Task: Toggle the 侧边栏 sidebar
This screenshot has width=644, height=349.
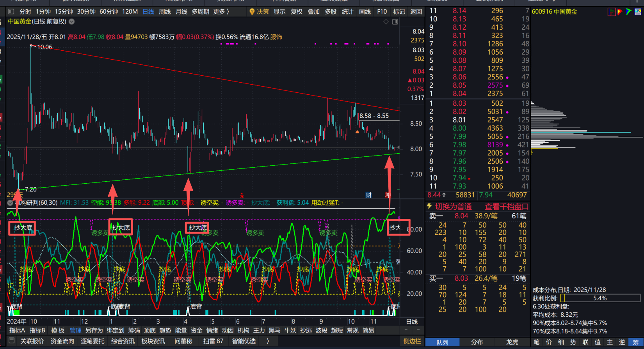Action: tap(412, 341)
